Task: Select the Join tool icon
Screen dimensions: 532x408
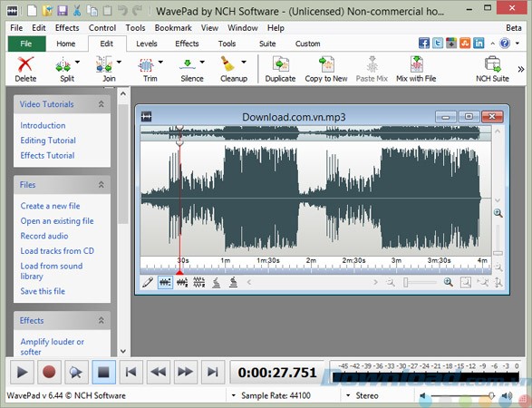Action: tap(104, 65)
